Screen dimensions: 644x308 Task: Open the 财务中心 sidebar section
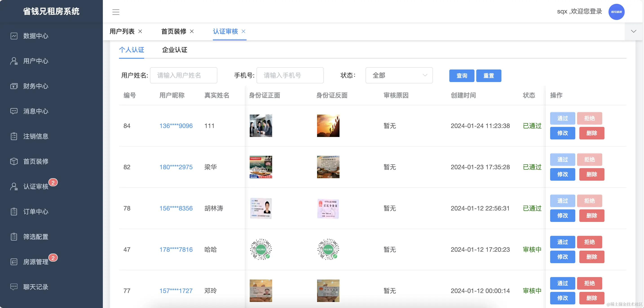(35, 86)
